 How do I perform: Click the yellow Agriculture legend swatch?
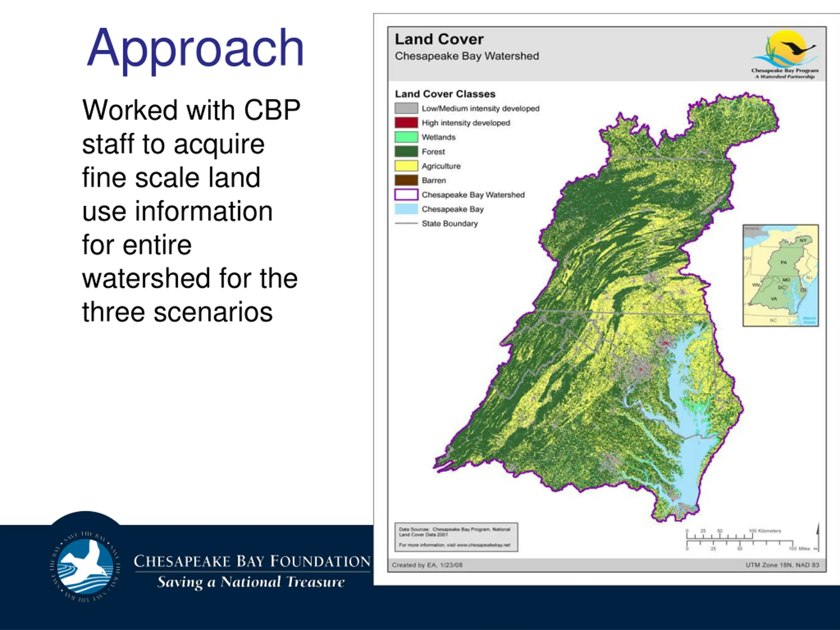pyautogui.click(x=406, y=166)
